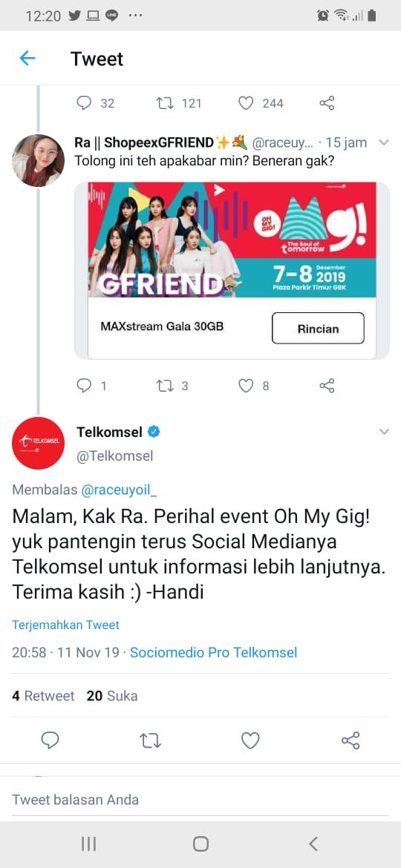Tap share icon on top tweet row

coord(327,103)
